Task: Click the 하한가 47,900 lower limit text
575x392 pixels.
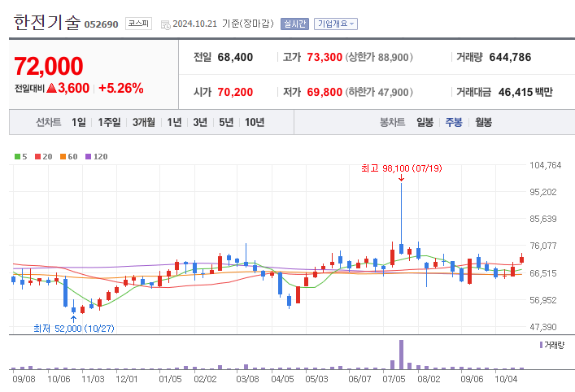Action: (x=379, y=92)
